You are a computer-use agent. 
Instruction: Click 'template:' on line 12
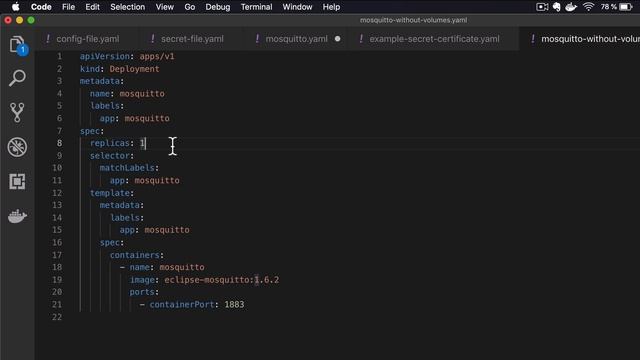click(x=112, y=193)
